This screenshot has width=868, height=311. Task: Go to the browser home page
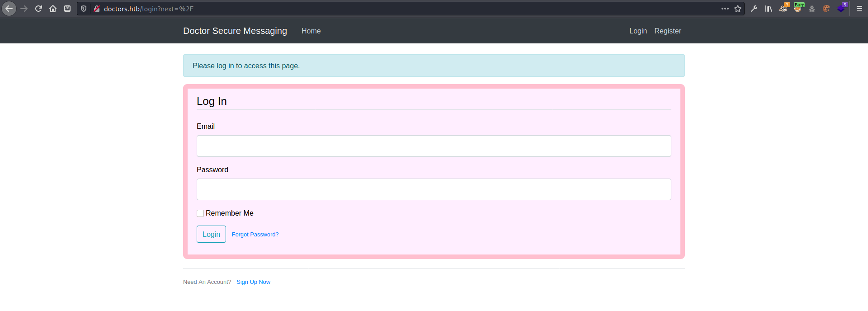point(53,9)
